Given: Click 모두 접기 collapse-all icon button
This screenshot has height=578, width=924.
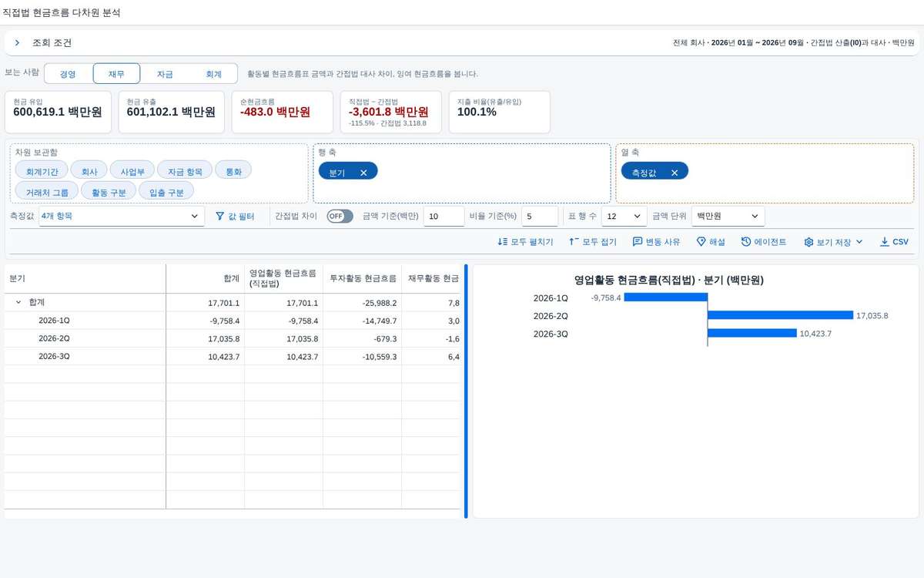Looking at the screenshot, I should [x=593, y=242].
